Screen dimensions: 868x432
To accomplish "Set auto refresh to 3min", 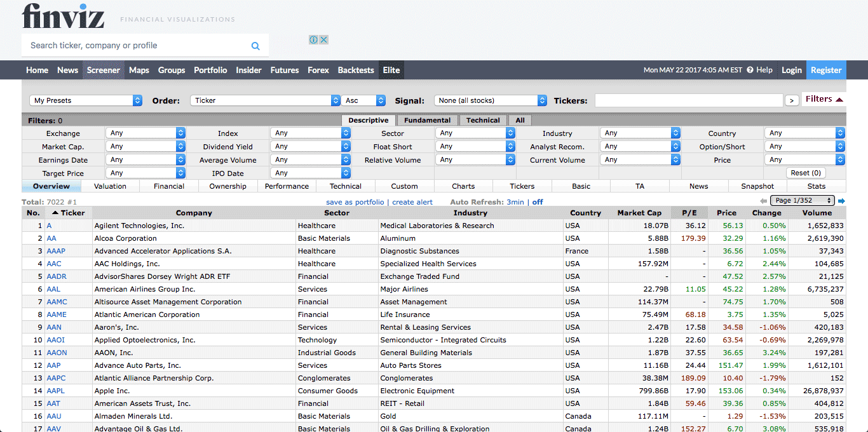I will click(515, 202).
